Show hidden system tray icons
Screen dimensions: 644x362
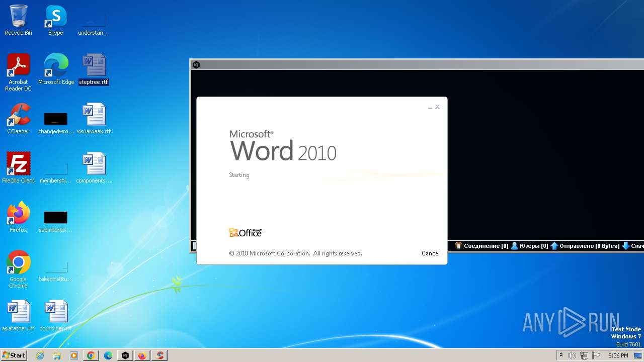tap(561, 355)
